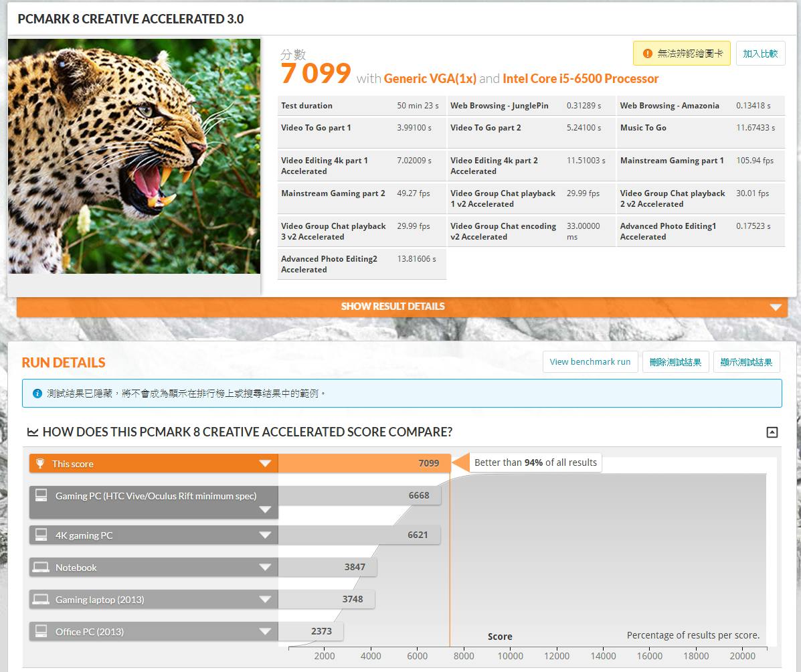
Task: Click the arrow on the SHOW RESULT DETAILS bar
Action: coord(776,307)
